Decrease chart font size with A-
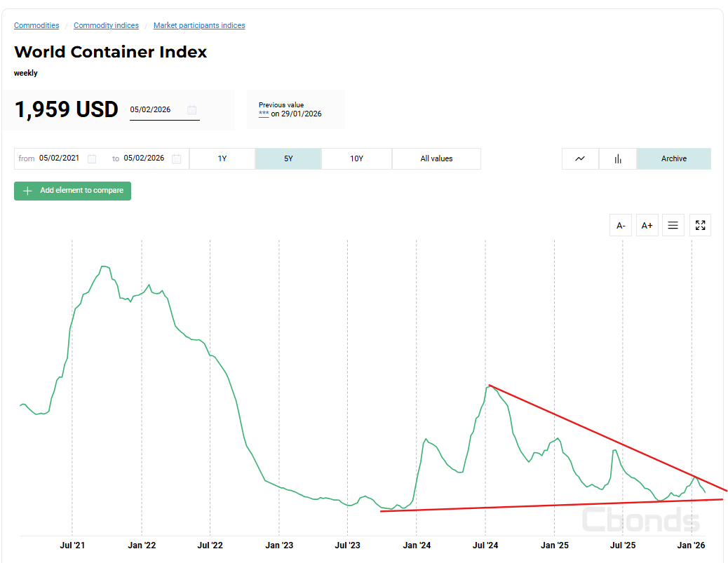The height and width of the screenshot is (563, 728). click(621, 225)
